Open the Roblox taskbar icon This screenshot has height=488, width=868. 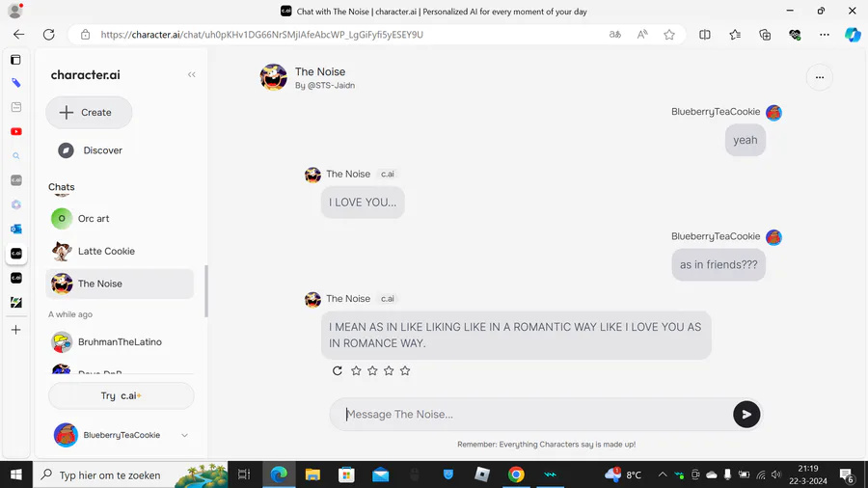click(x=482, y=474)
